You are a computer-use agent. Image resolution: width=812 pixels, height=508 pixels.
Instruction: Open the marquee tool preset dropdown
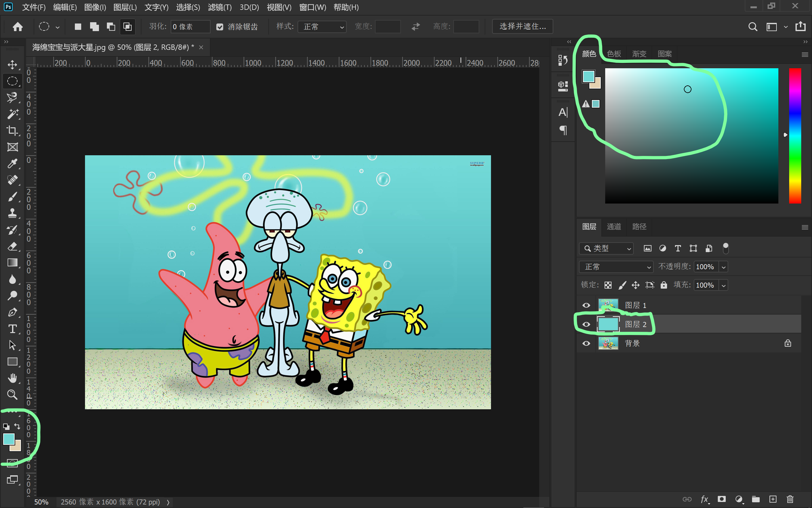pos(58,27)
